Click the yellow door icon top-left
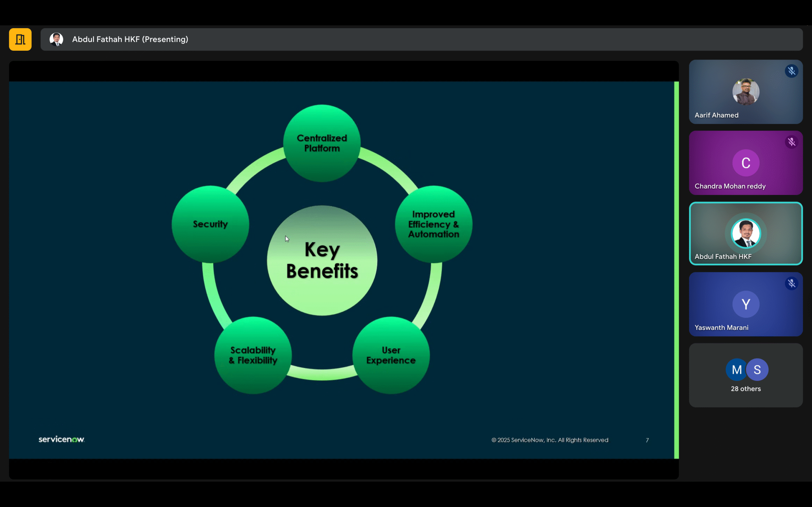 pos(20,39)
